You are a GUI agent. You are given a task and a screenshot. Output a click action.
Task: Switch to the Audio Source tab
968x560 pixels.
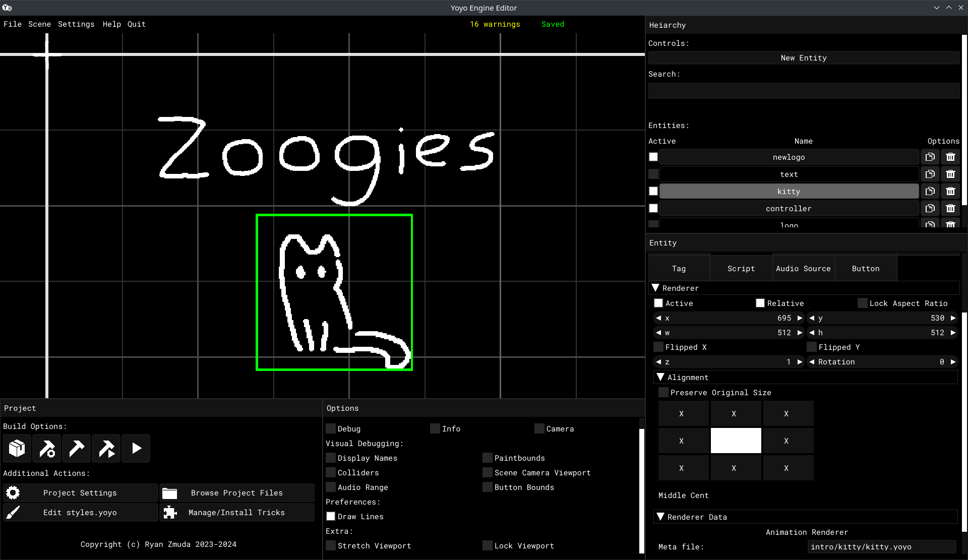coord(803,269)
